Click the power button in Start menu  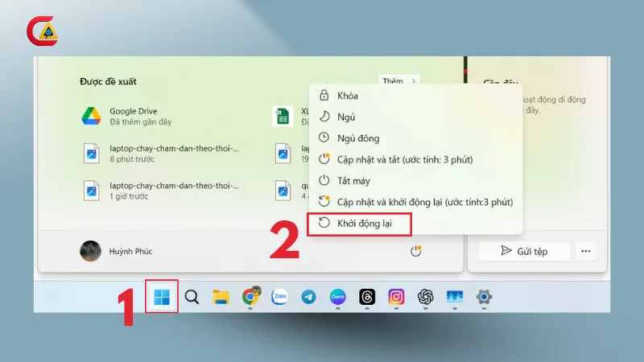[415, 251]
